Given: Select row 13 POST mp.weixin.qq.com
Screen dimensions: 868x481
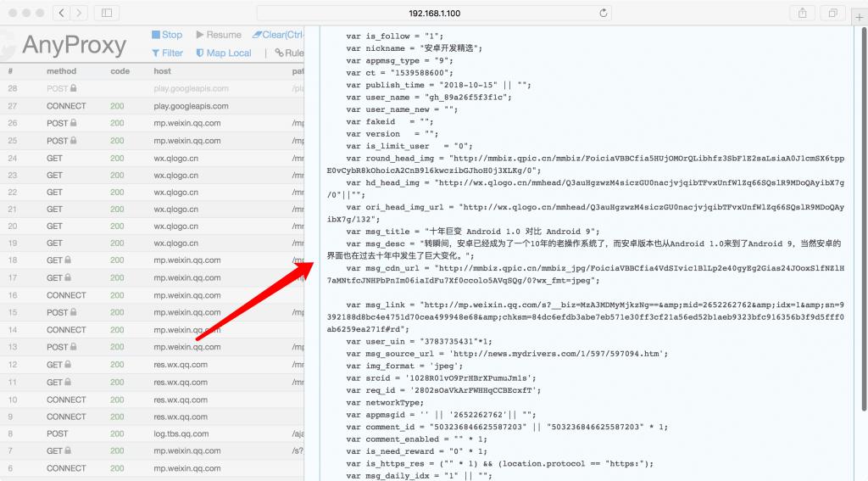Looking at the screenshot, I should click(x=153, y=347).
